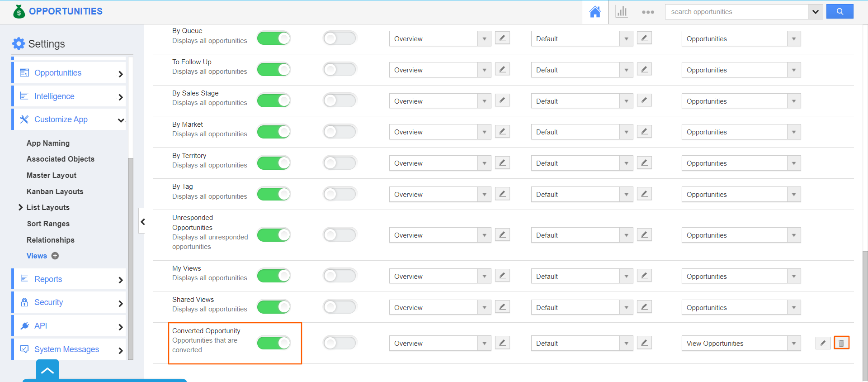Edit the Overview layout in By Sales Stage row
Screen dimensions: 868x382
click(502, 100)
